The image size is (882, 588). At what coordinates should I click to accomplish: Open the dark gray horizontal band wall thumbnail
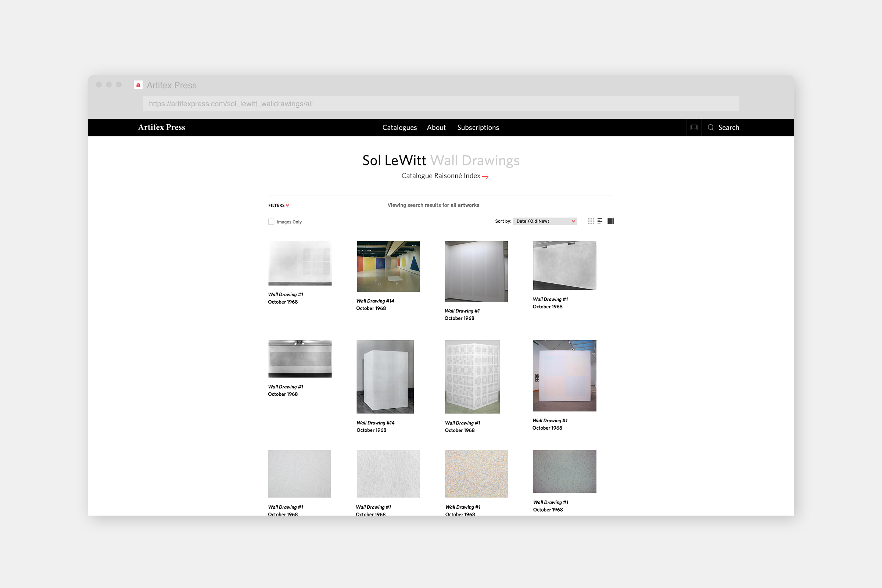[x=300, y=359]
